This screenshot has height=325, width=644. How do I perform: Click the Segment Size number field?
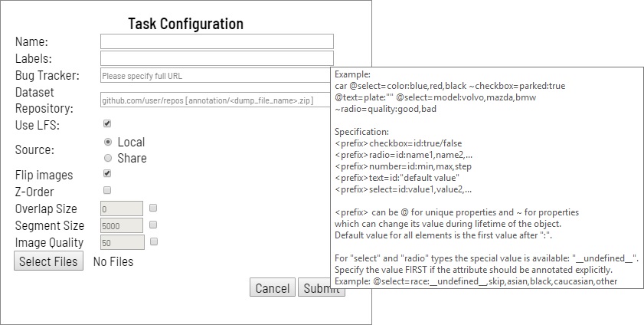(122, 225)
